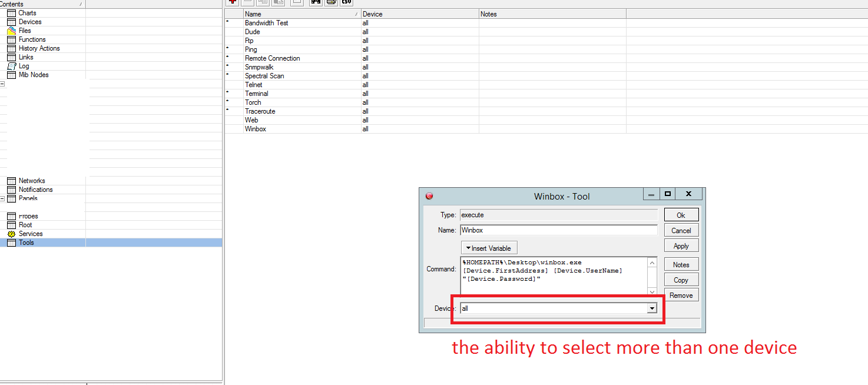Click the red plus add-tool icon

click(233, 2)
